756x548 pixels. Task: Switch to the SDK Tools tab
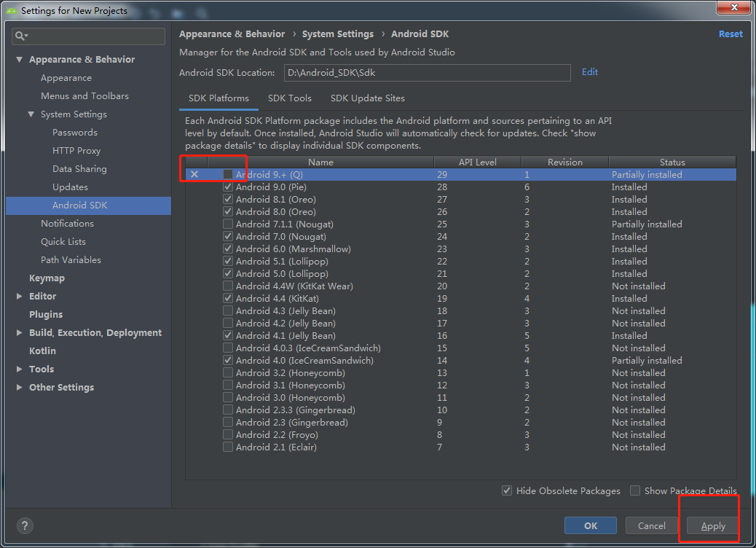(x=289, y=98)
